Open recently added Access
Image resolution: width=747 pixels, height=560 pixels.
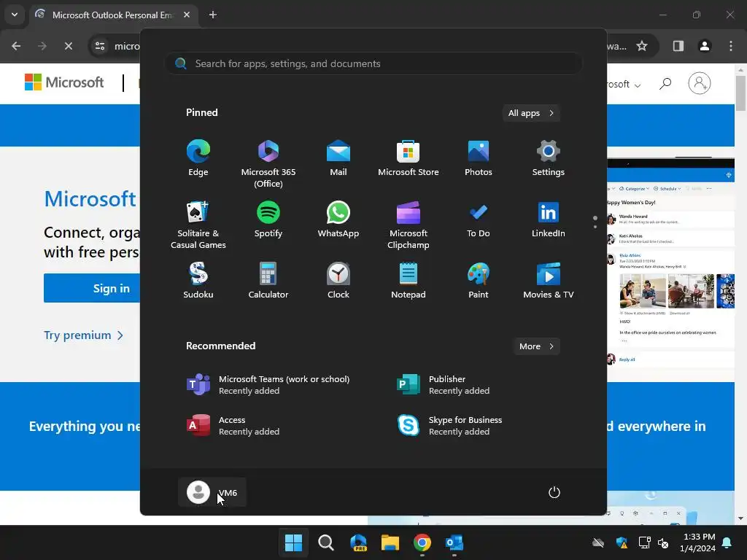233,426
